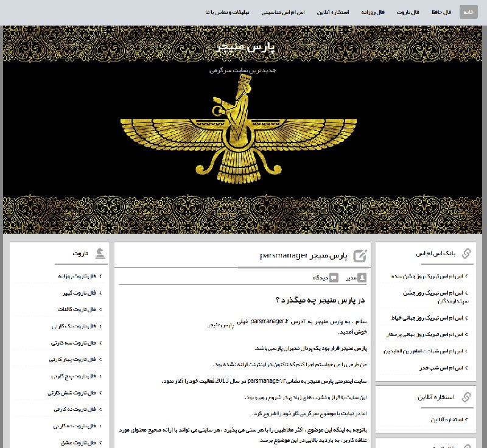Click the post title پارس منیجر parsmanager
Image resolution: width=487 pixels, height=448 pixels.
[303, 256]
